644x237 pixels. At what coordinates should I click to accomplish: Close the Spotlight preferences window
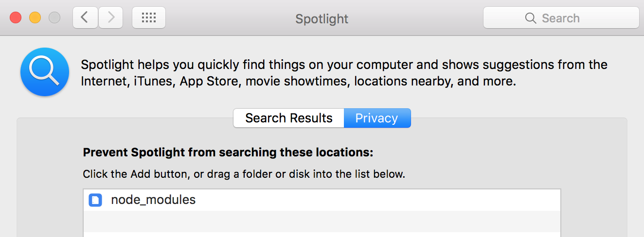16,18
